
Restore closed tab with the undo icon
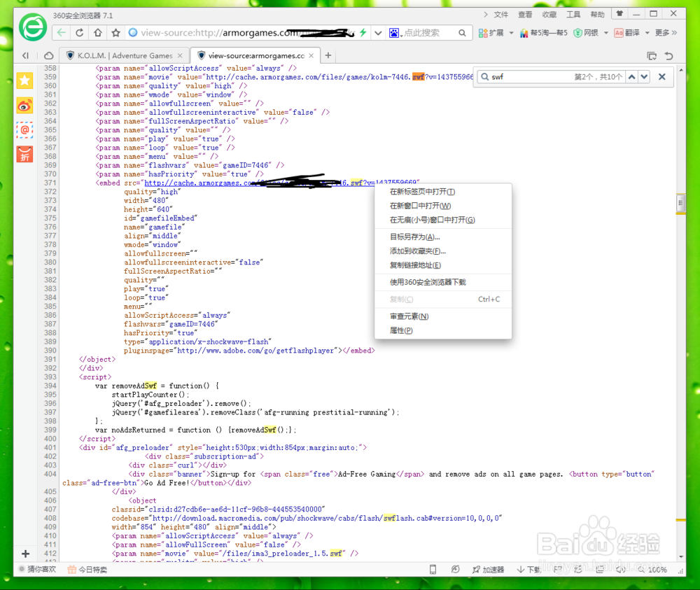[x=668, y=56]
